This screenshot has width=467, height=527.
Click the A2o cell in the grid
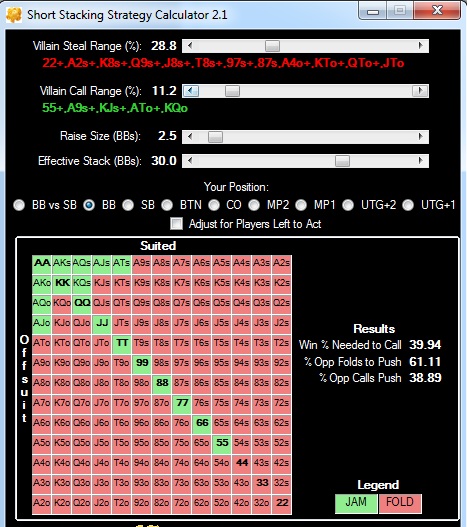42,503
